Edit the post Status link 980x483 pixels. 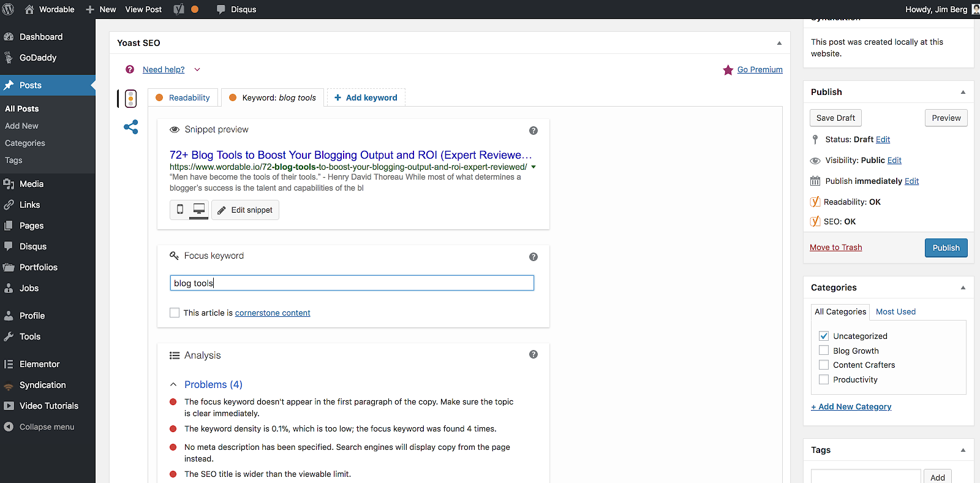(x=883, y=139)
